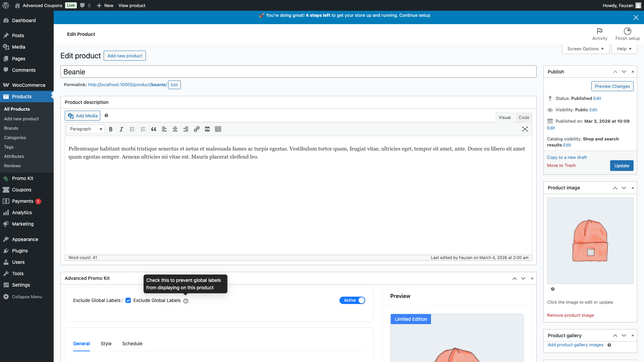Switch to the Code editor tab
Image resolution: width=644 pixels, height=362 pixels.
coord(524,117)
